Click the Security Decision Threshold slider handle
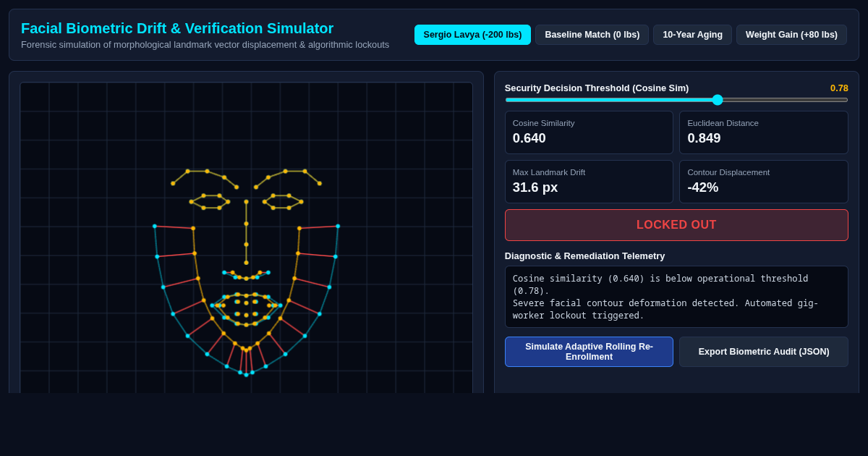This screenshot has width=868, height=456. [718, 100]
